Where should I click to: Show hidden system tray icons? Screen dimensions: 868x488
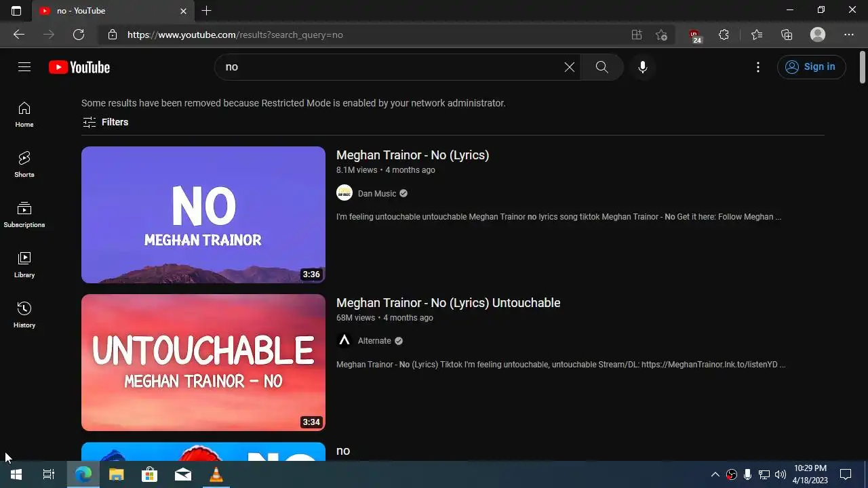tap(715, 474)
